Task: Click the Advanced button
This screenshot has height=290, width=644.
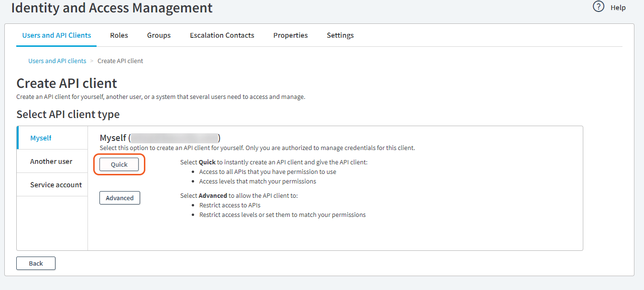Action: [120, 198]
